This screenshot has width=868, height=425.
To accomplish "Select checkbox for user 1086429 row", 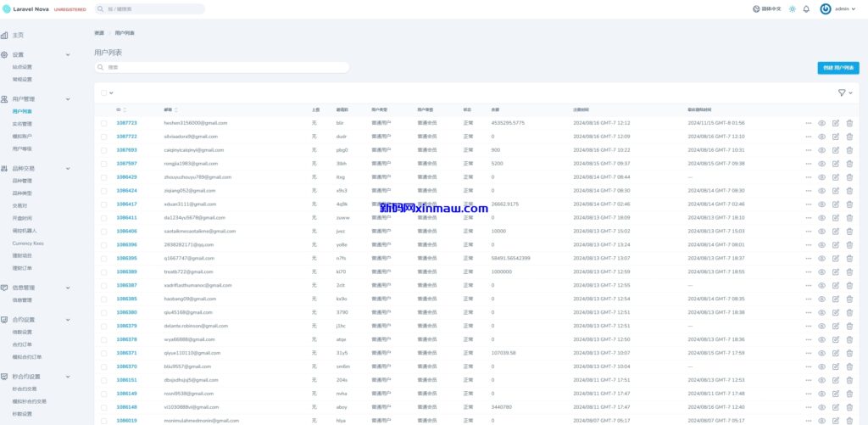I will 104,177.
